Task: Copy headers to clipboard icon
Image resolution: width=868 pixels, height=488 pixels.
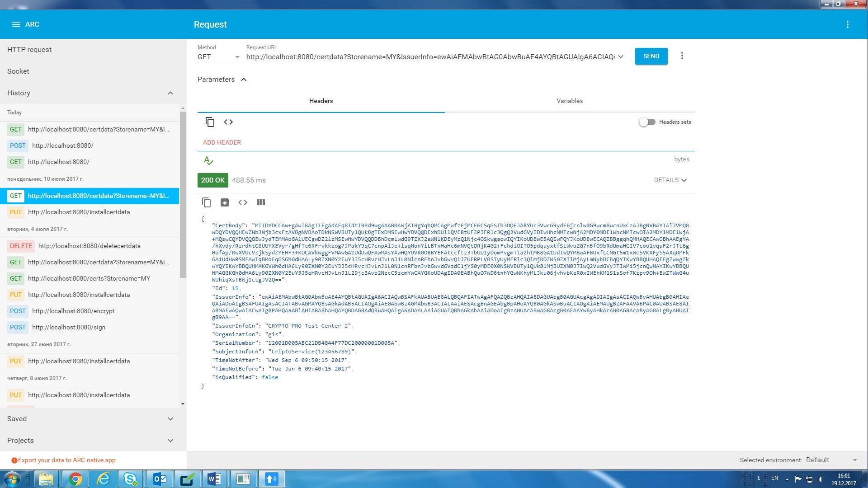Action: point(210,122)
